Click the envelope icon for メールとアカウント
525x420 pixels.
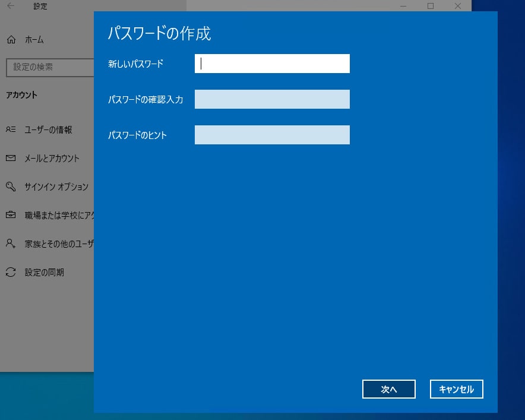coord(11,158)
